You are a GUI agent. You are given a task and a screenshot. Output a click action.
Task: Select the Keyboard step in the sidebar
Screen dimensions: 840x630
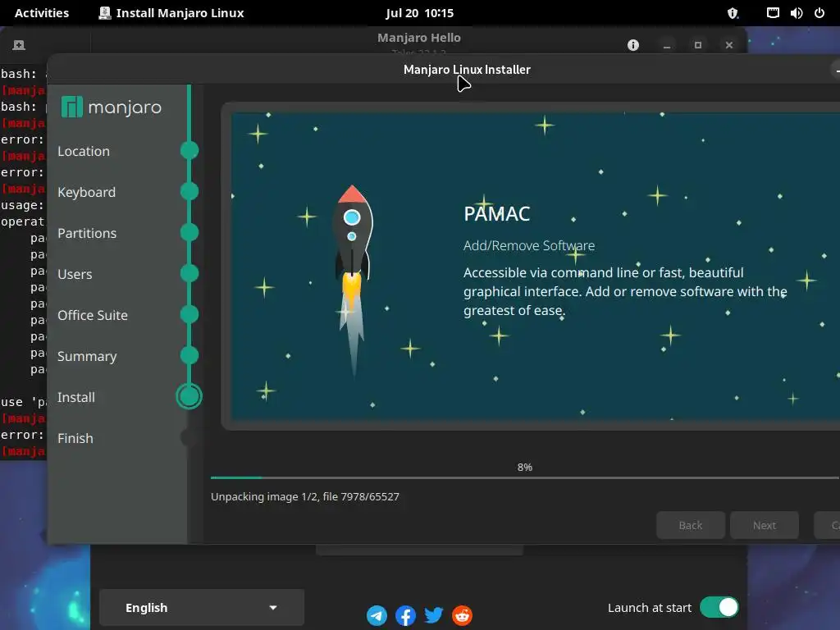click(x=86, y=192)
